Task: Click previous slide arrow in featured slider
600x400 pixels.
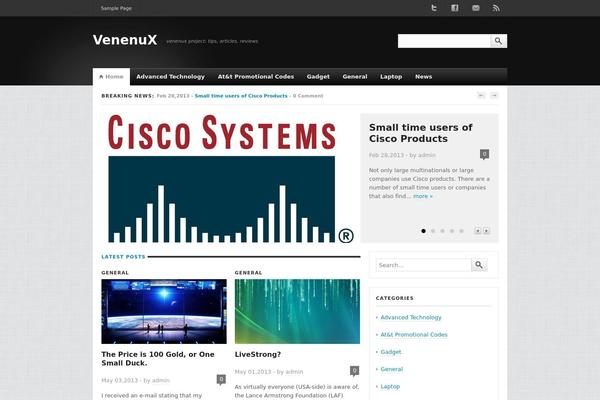Action: [x=478, y=231]
